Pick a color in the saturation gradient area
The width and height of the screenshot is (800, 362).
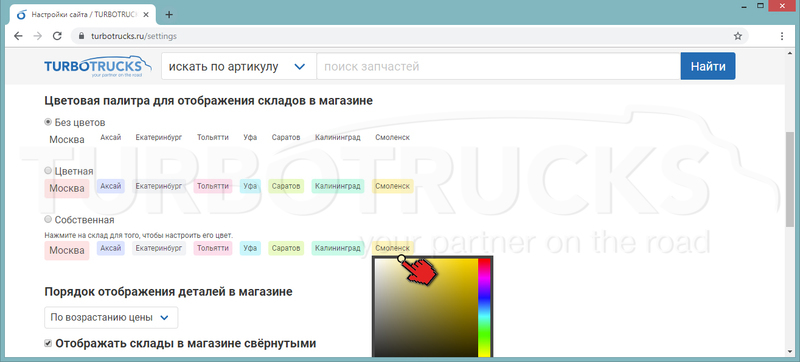click(x=426, y=307)
